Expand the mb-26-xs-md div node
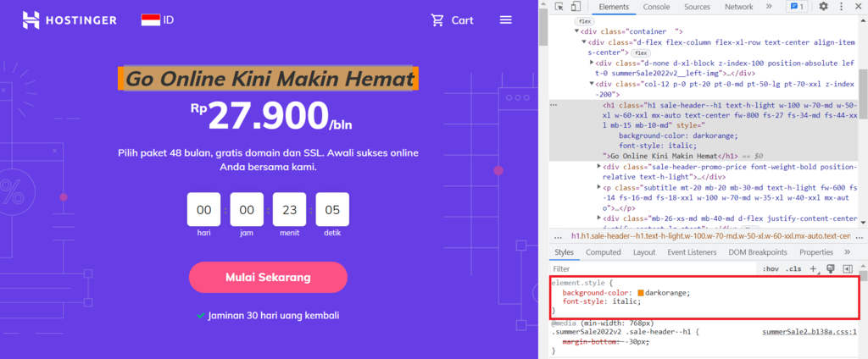Viewport: 868px width, 359px height. [x=599, y=218]
